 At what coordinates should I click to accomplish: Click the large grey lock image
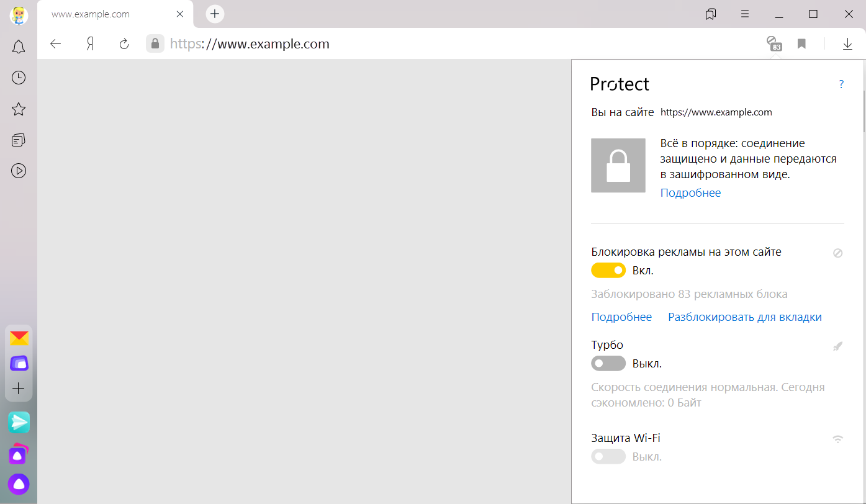[x=618, y=165]
